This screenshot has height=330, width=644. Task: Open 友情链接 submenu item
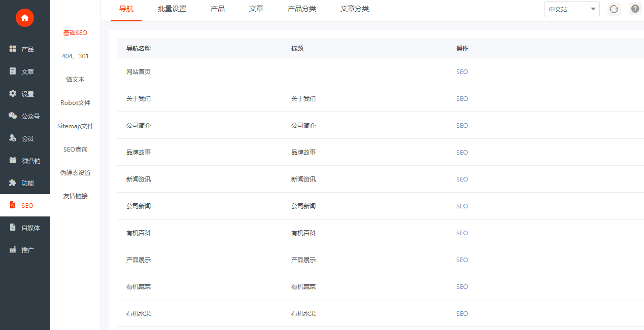point(75,196)
